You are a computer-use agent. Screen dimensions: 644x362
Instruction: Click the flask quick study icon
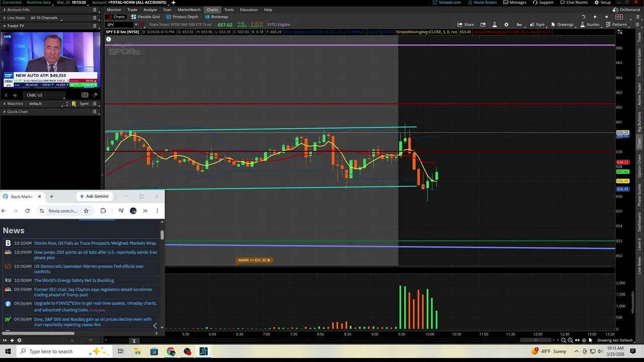tap(495, 25)
